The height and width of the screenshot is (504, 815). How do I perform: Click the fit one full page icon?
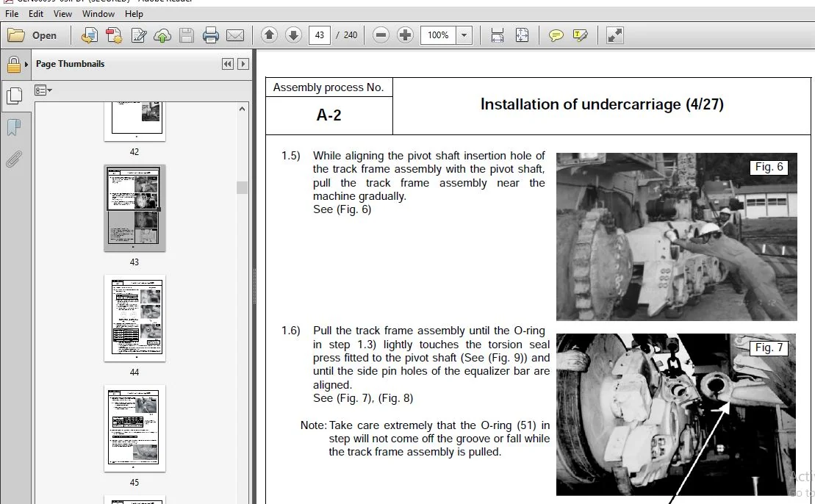click(522, 35)
